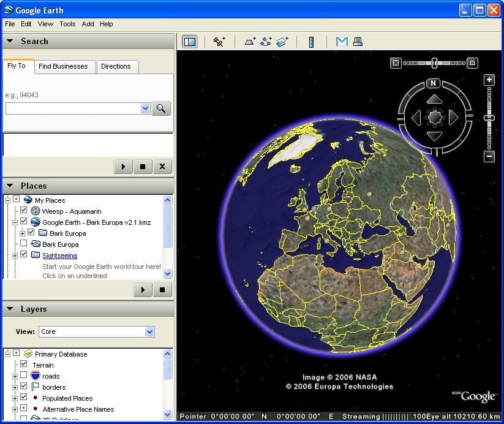
Task: Select the Add Image Overlay tool
Action: click(282, 42)
